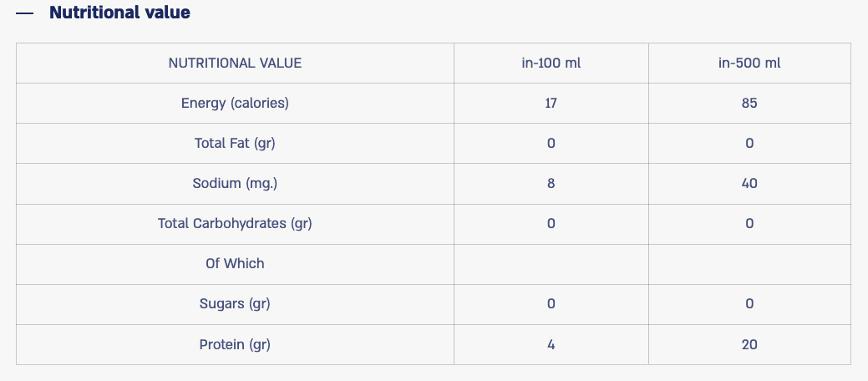Click the Of Which row label
This screenshot has height=381, width=868.
point(235,263)
